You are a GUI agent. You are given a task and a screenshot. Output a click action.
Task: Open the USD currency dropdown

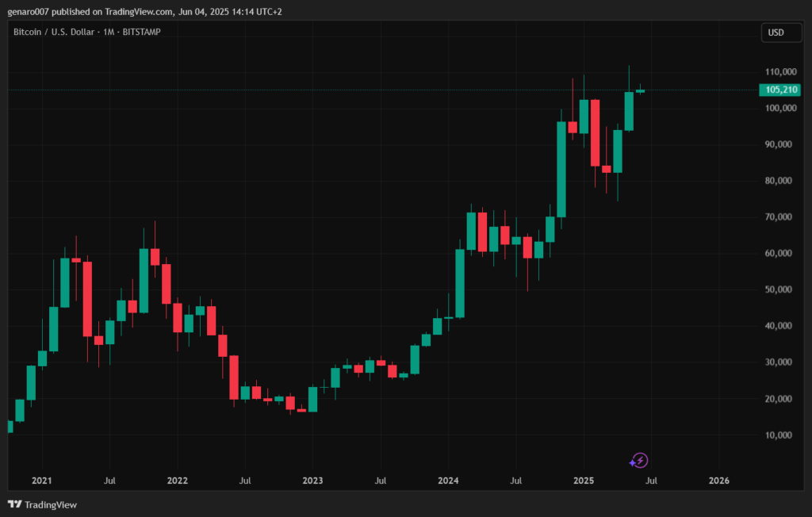775,33
